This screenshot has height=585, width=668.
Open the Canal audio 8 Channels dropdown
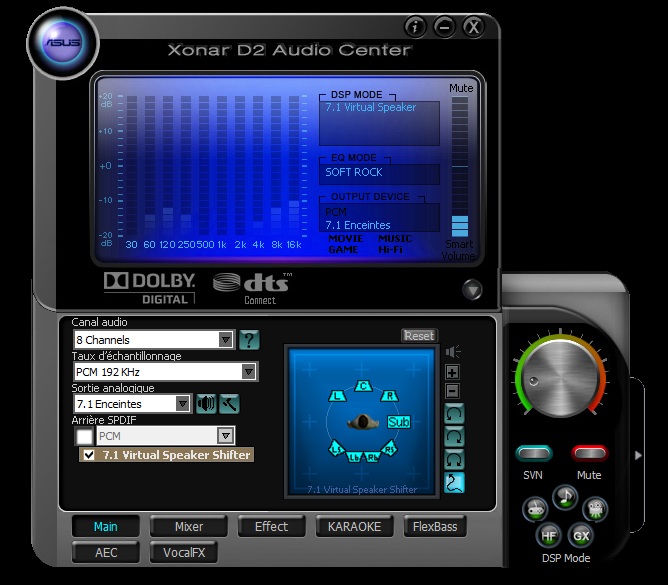point(154,340)
